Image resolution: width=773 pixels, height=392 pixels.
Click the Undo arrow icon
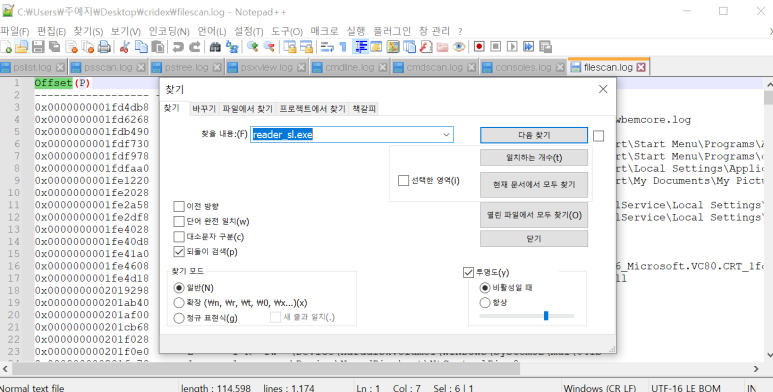[x=178, y=47]
